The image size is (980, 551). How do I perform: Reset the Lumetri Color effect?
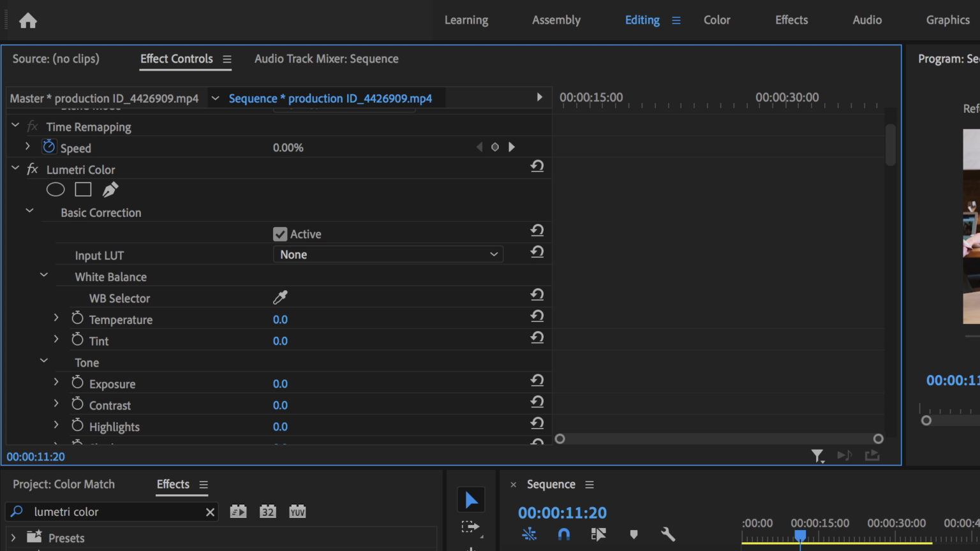[x=537, y=166]
